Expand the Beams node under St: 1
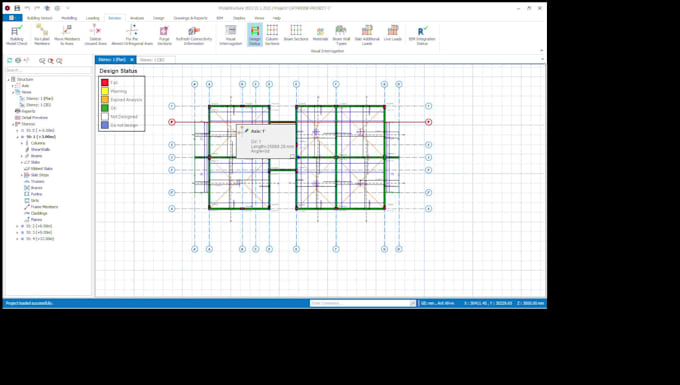680x385 pixels. pos(22,156)
